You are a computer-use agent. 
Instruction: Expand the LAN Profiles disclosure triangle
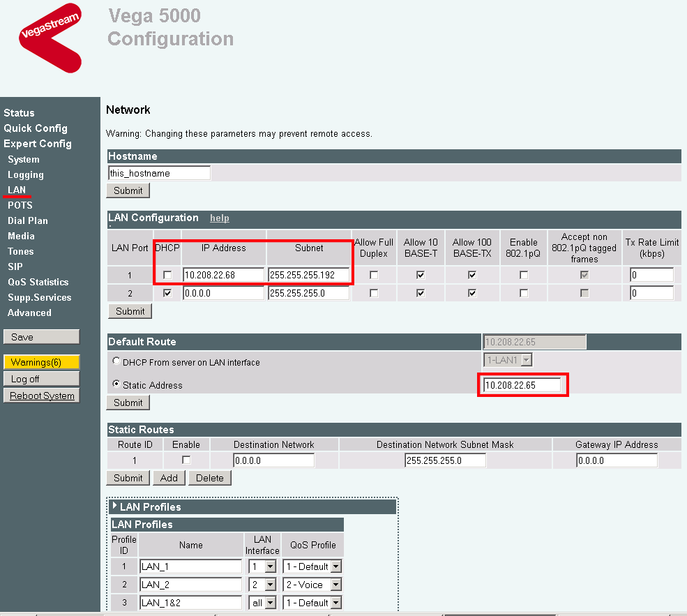(x=114, y=506)
